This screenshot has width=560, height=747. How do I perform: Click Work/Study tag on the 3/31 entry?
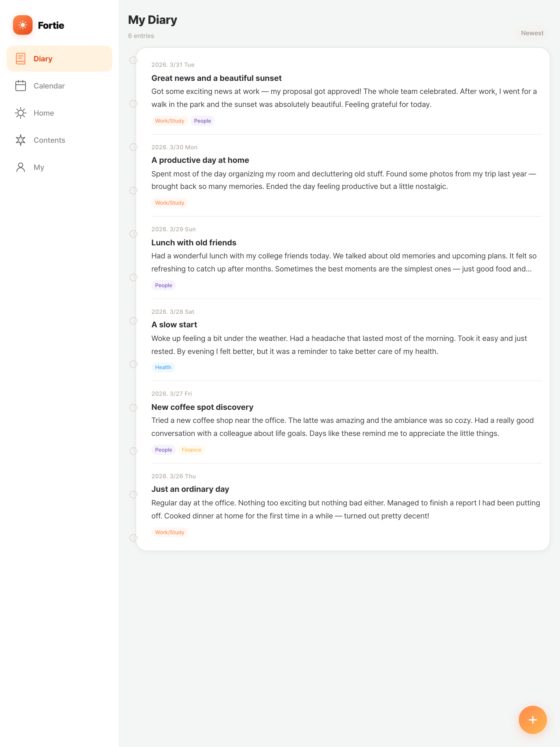point(170,121)
